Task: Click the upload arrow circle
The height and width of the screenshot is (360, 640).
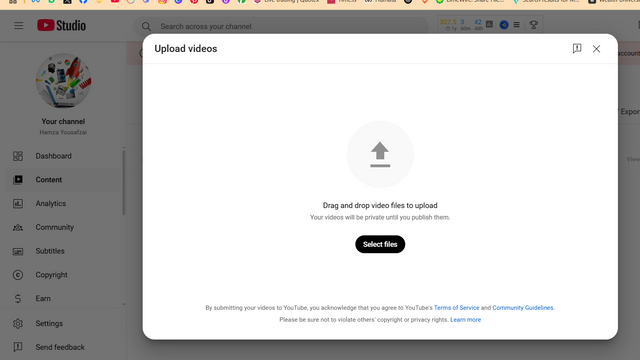Action: pyautogui.click(x=380, y=154)
